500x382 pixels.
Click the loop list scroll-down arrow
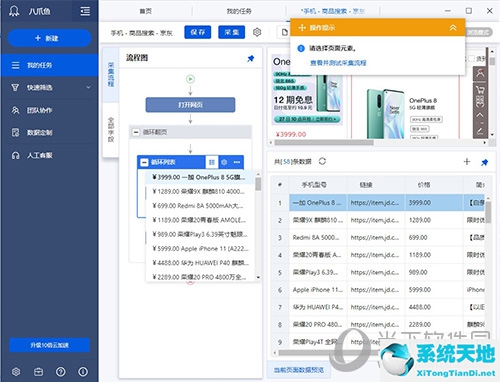point(258,277)
